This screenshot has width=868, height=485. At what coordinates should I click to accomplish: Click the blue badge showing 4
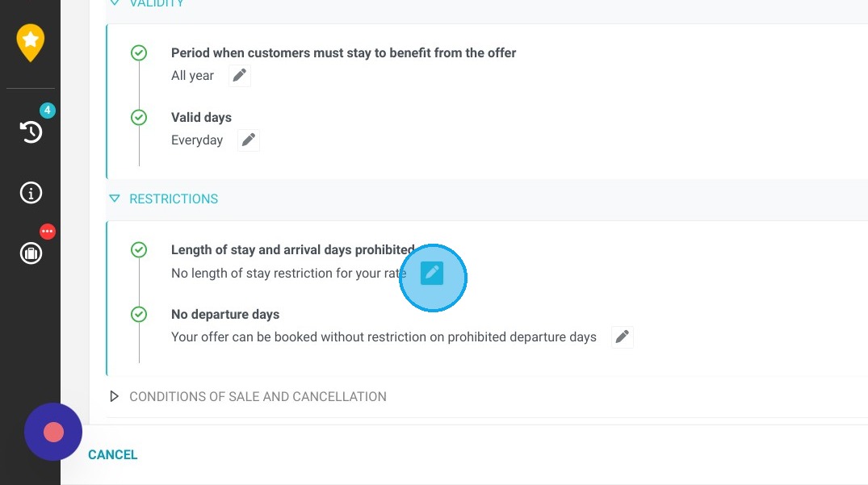point(48,110)
